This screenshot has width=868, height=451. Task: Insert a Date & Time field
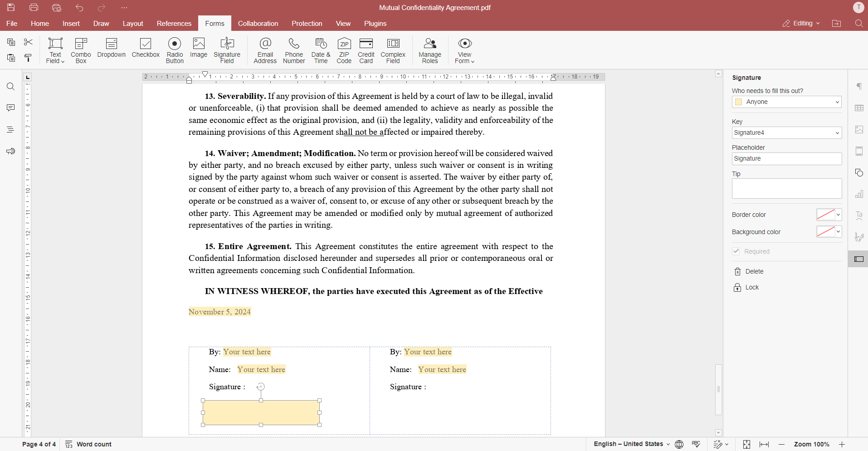(x=321, y=50)
